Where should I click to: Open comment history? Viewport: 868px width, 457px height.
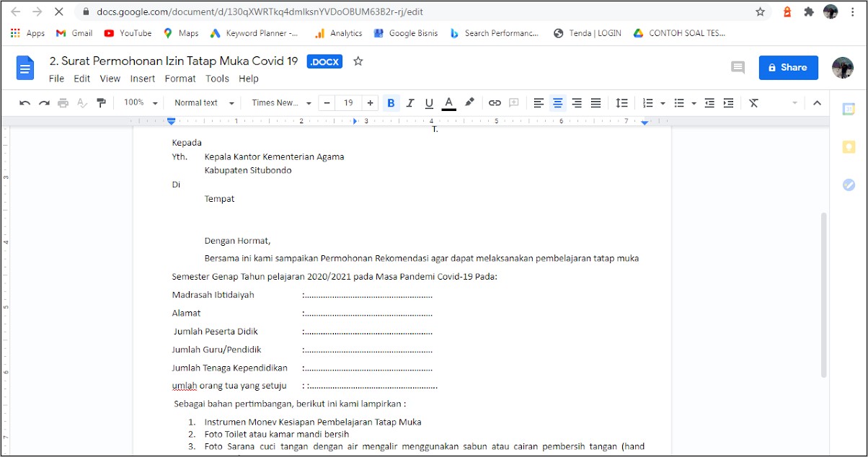[x=738, y=67]
